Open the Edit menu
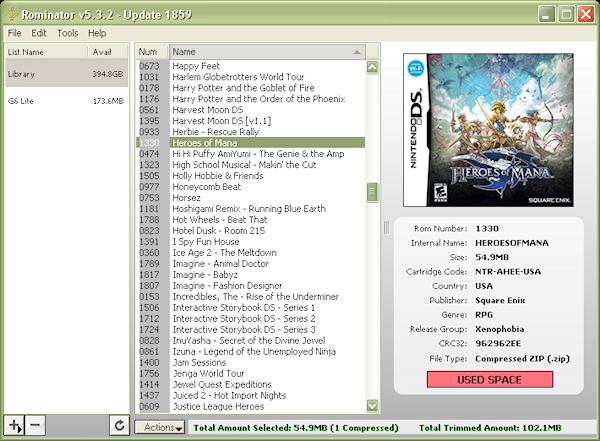 coord(40,33)
